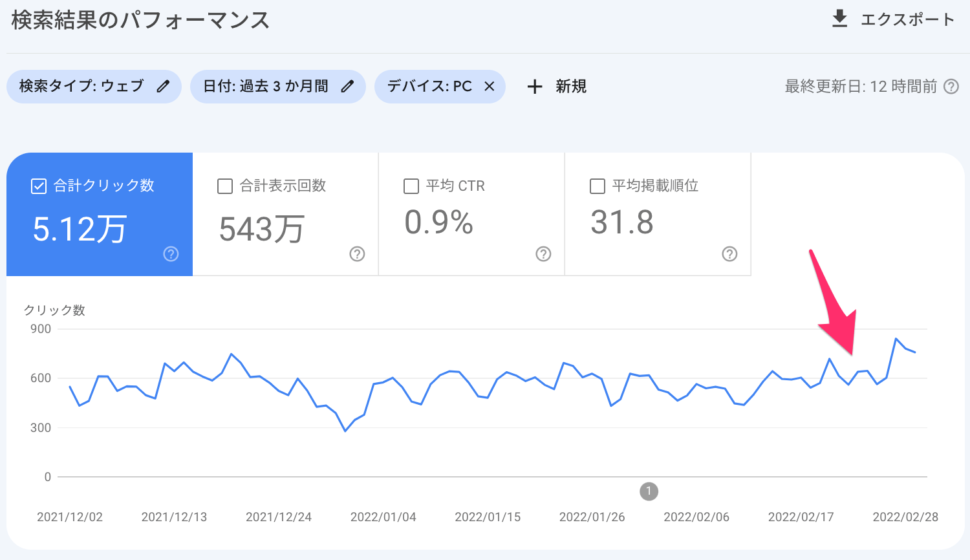Edit the 検索タイプ: ウェブ filter pencil icon
The height and width of the screenshot is (560, 970).
[x=164, y=86]
